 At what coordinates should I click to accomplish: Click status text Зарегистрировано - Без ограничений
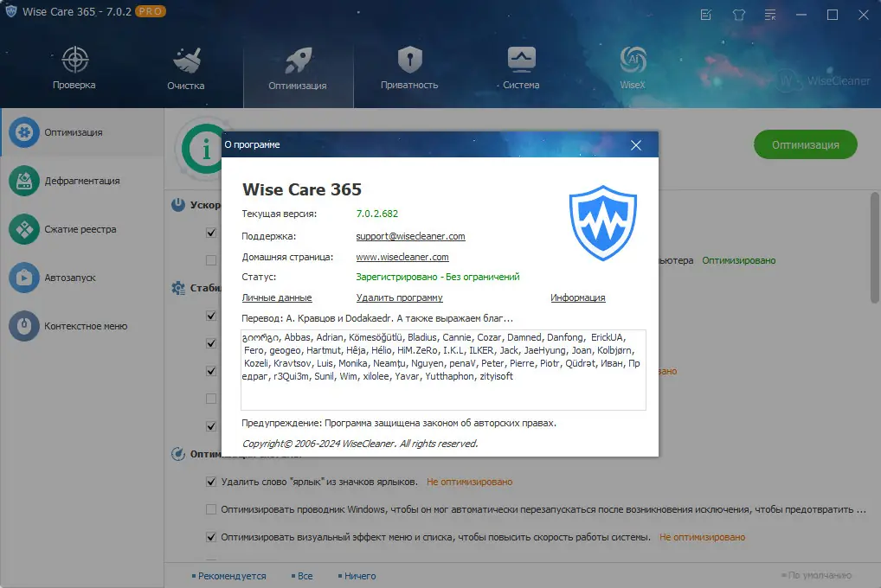pyautogui.click(x=438, y=277)
